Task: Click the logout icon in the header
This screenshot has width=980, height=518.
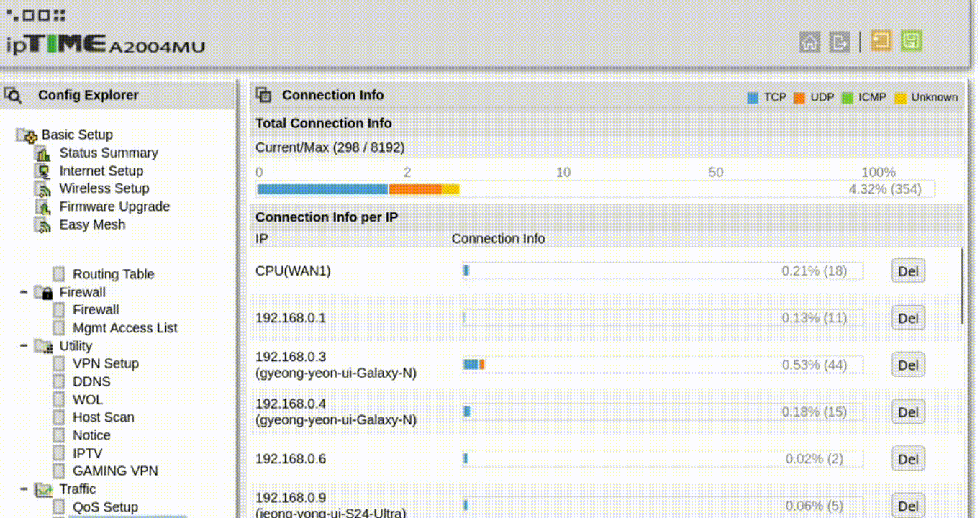Action: click(839, 42)
